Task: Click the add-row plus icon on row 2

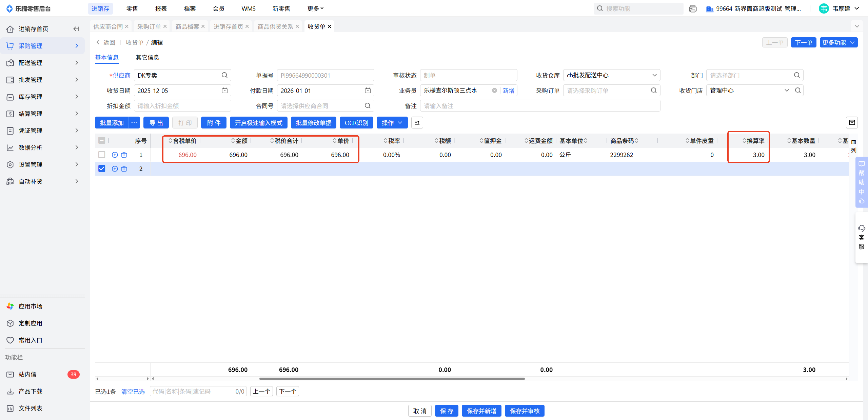Action: pyautogui.click(x=115, y=169)
